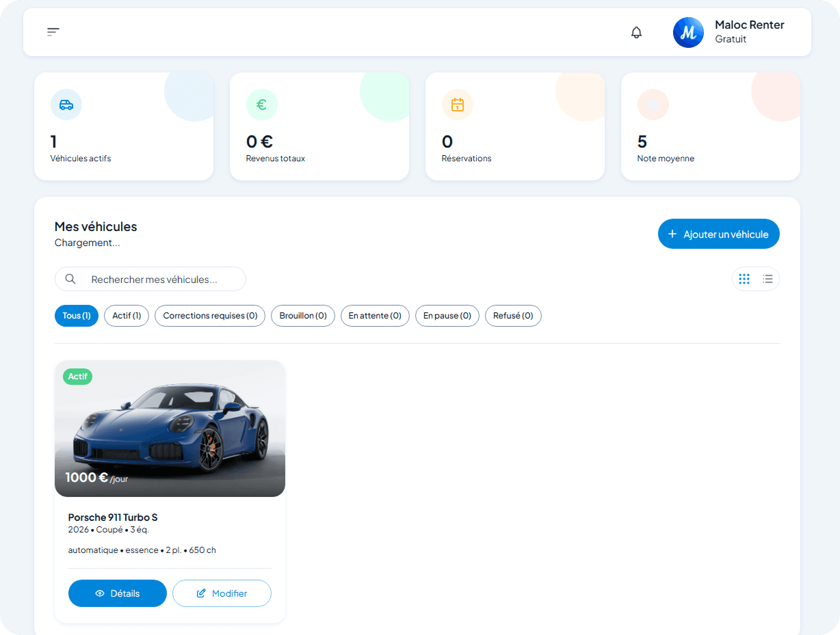Screen dimensions: 840x635
Task: Click the calendar icon on Réservations card
Action: tap(457, 105)
